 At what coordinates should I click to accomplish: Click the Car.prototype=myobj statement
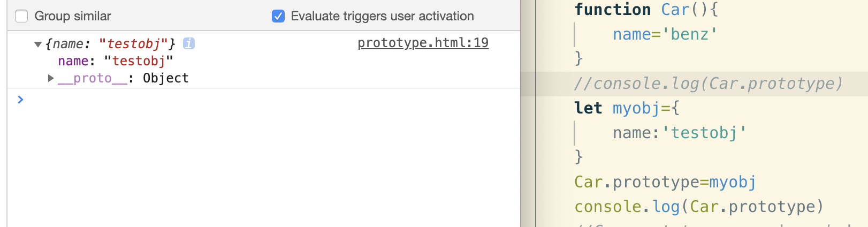665,182
